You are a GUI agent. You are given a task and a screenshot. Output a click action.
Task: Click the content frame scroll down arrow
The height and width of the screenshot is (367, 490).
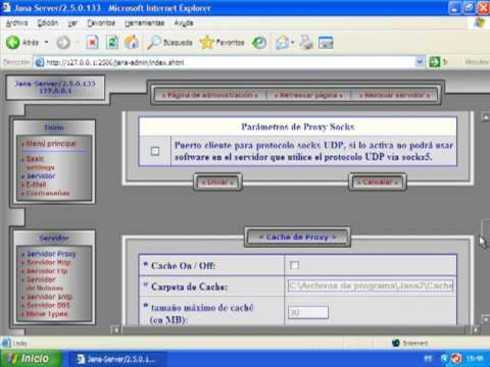[486, 320]
